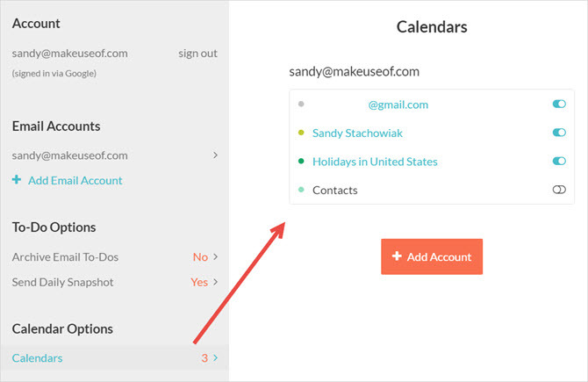The width and height of the screenshot is (588, 382).
Task: Select the Send Daily Snapshot setting row
Action: [114, 282]
